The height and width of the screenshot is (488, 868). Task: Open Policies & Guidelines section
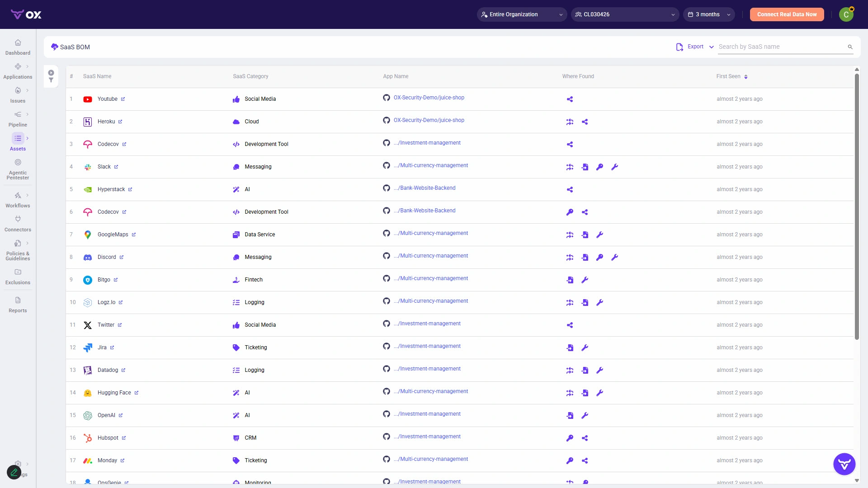coord(18,250)
